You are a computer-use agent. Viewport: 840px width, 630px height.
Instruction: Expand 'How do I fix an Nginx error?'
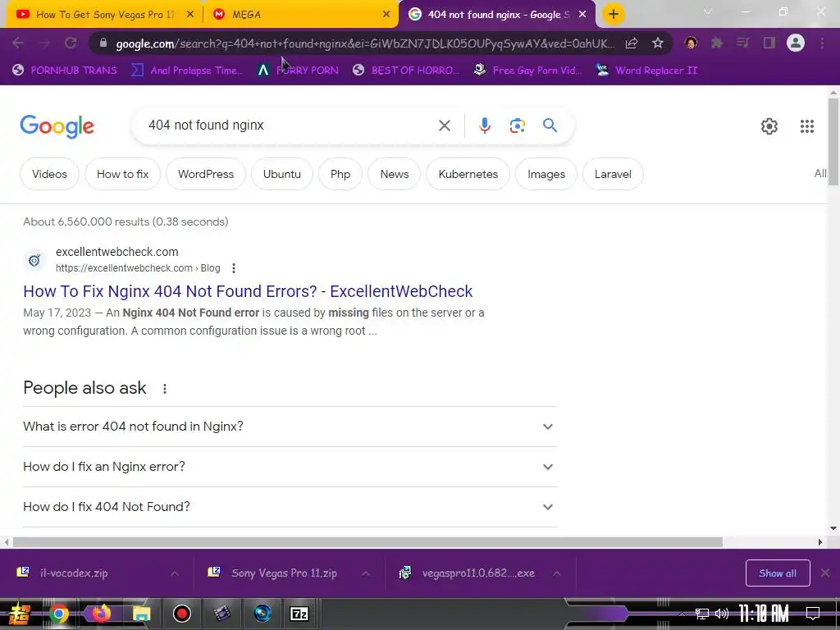[290, 467]
